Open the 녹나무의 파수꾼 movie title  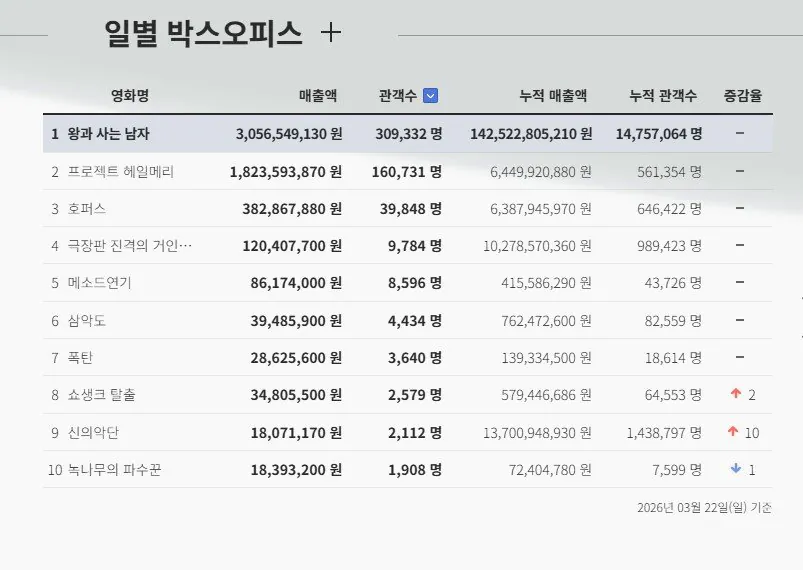click(114, 469)
